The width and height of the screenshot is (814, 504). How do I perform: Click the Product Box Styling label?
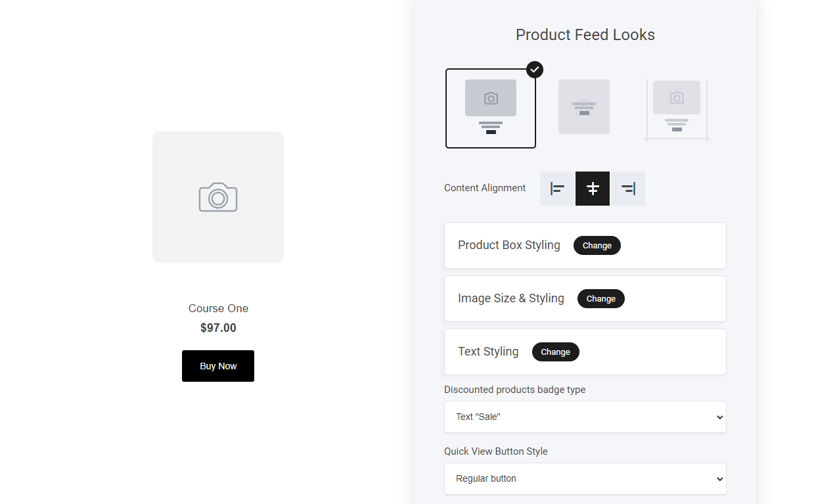(509, 245)
